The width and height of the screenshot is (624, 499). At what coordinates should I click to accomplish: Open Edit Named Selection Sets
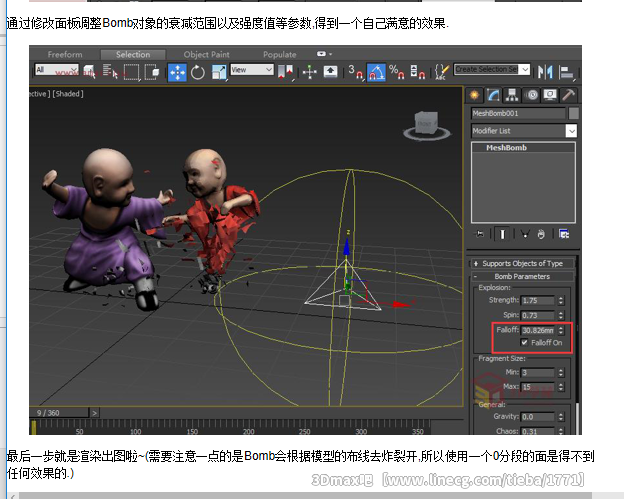tap(442, 72)
